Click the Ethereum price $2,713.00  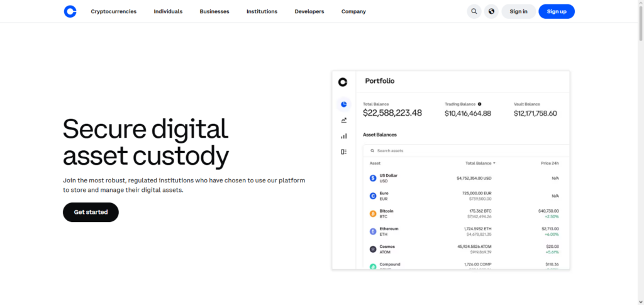(550, 229)
